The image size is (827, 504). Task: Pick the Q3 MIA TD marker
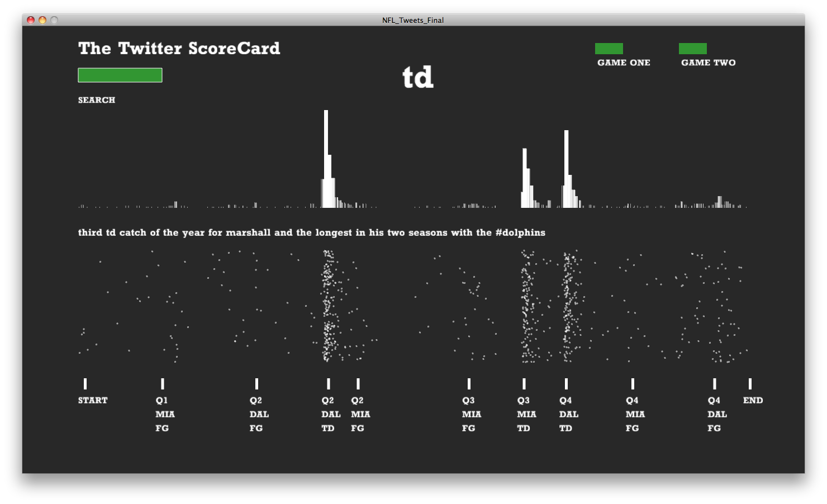(x=524, y=384)
